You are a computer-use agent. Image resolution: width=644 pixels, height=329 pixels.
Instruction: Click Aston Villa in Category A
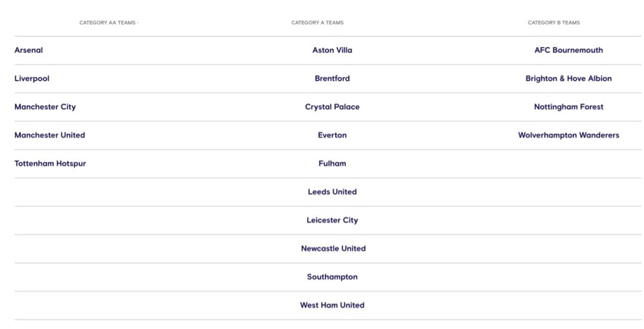pos(332,50)
